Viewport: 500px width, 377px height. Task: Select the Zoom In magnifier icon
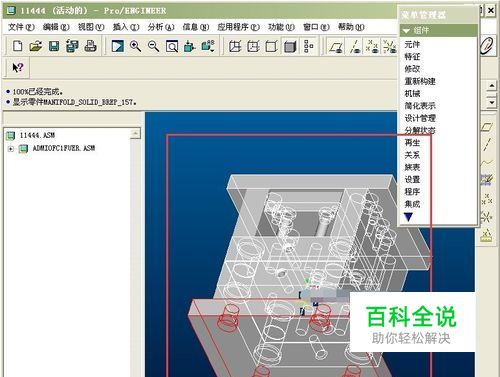tap(135, 46)
